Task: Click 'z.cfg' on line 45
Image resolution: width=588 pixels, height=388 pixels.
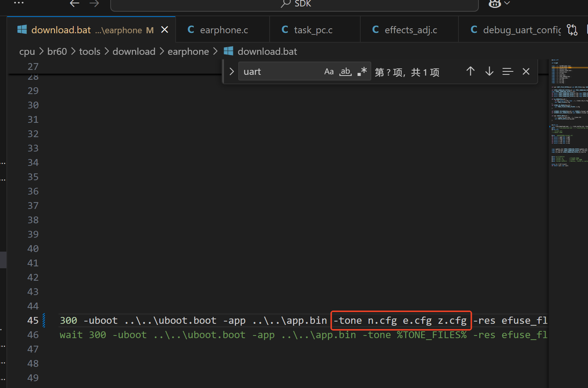Action: point(452,320)
